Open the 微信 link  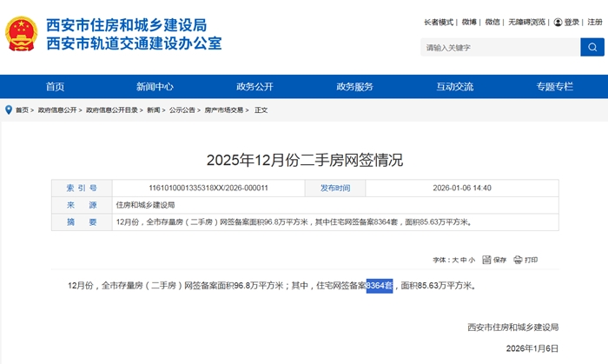point(492,22)
